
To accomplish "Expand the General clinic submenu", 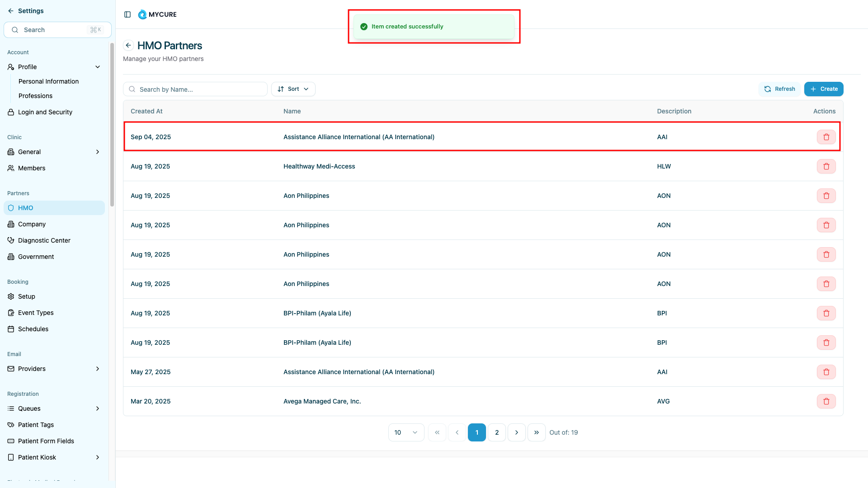I will (98, 152).
